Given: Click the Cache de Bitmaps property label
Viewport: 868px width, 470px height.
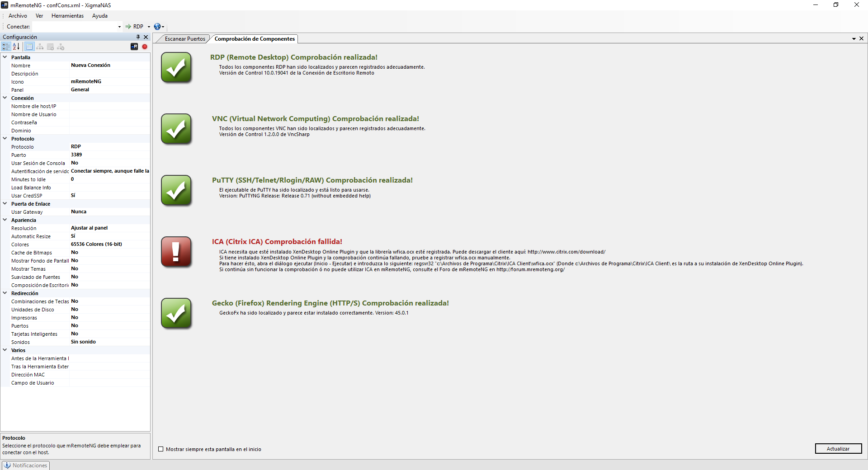Looking at the screenshot, I should pos(32,253).
